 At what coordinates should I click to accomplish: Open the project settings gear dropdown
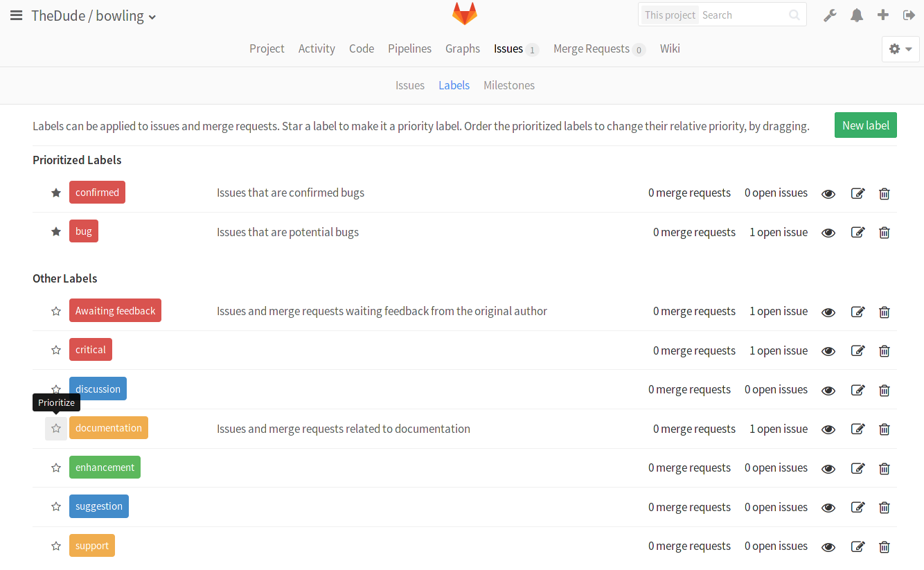click(900, 49)
